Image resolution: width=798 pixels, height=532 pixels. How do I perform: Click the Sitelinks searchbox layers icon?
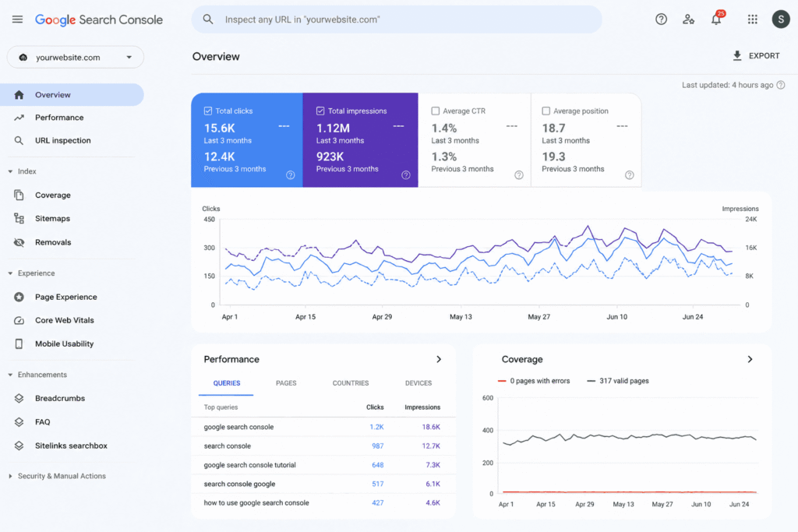tap(19, 446)
